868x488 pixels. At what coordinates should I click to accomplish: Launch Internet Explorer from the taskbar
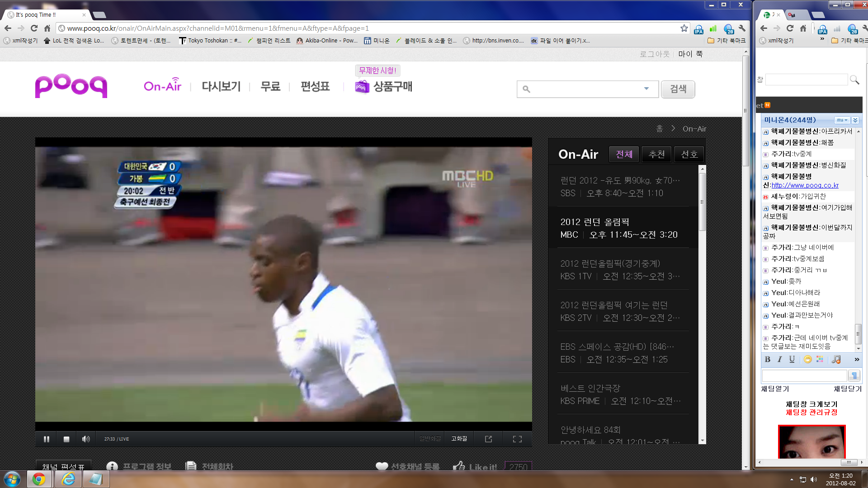point(68,479)
